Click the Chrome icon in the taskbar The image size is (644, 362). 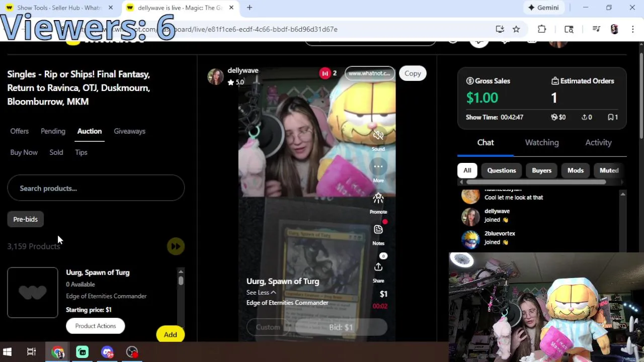pos(58,352)
